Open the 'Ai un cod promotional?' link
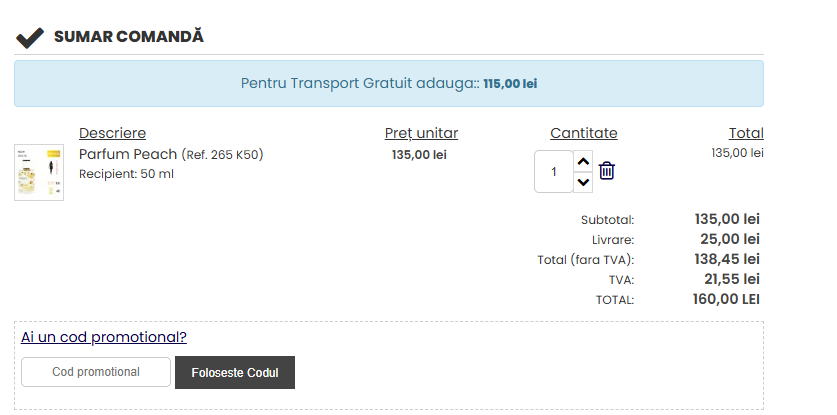Screen dimensions: 837x415 (x=104, y=338)
